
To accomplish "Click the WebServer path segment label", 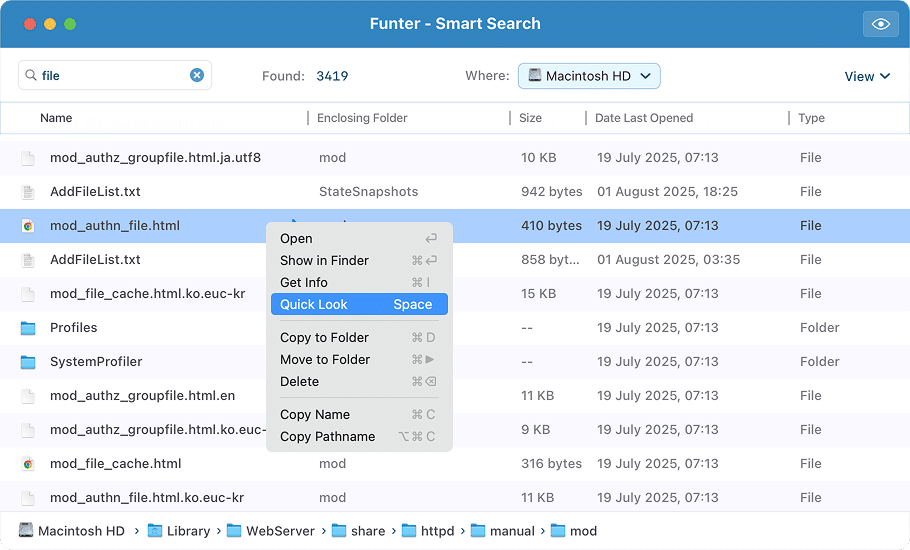I will pyautogui.click(x=280, y=531).
